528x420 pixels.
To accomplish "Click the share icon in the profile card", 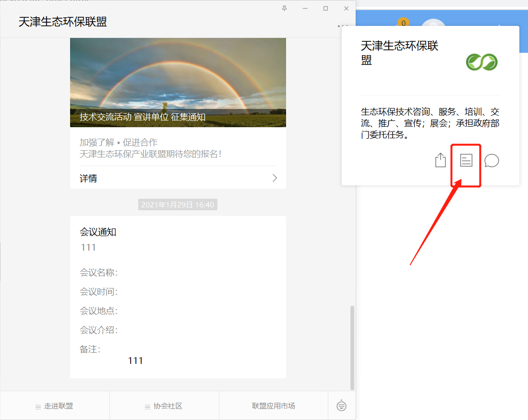I will click(440, 160).
